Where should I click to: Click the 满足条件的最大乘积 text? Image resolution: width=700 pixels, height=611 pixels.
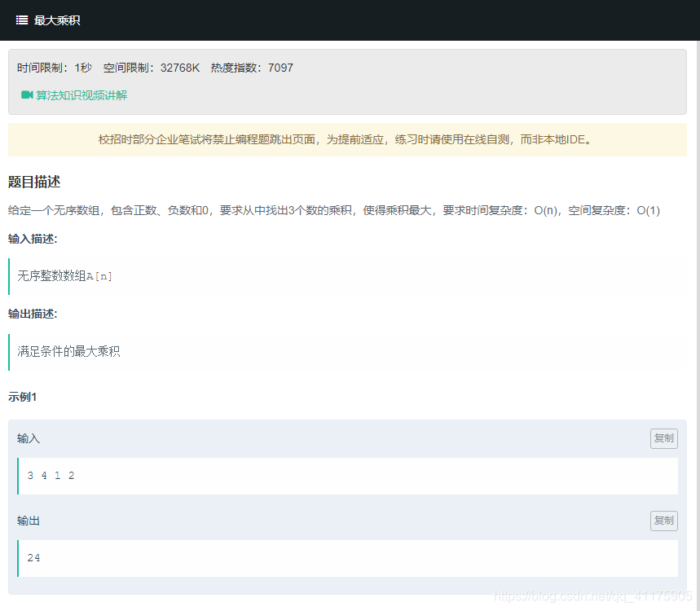[x=68, y=351]
